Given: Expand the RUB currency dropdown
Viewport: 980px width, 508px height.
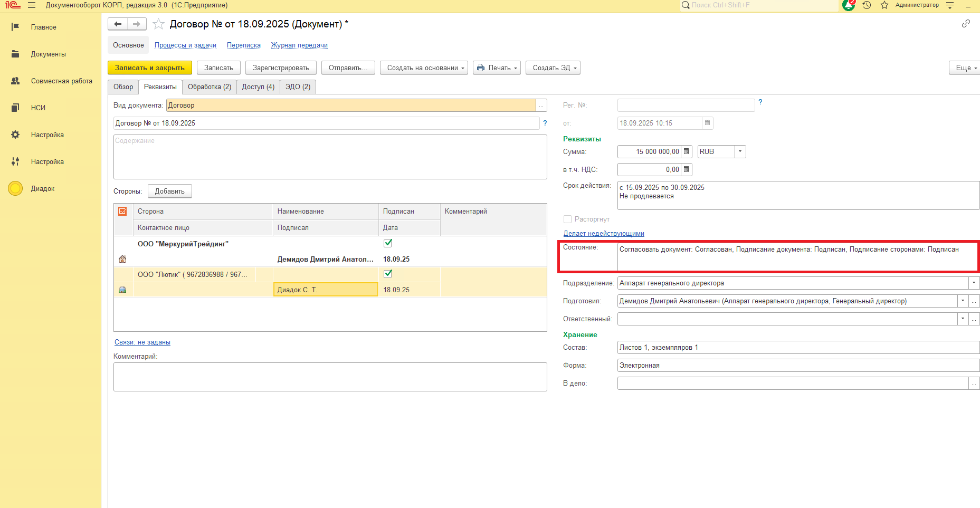Looking at the screenshot, I should click(740, 152).
